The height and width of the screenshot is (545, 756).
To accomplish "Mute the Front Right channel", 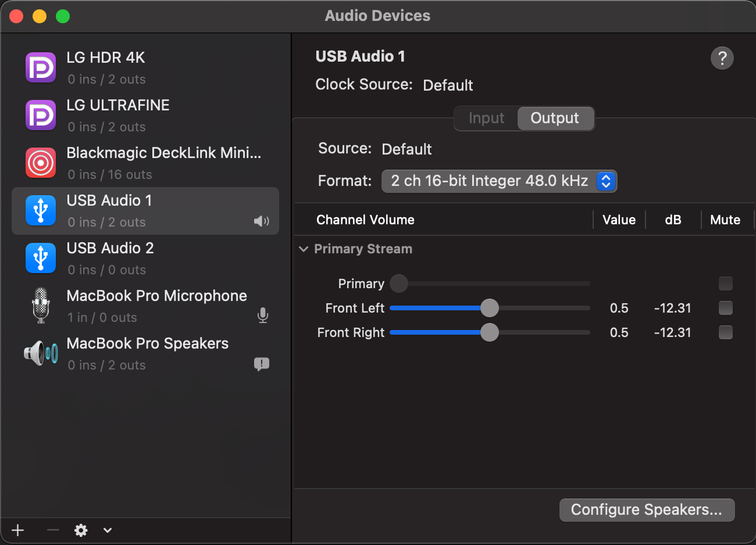I will coord(725,332).
